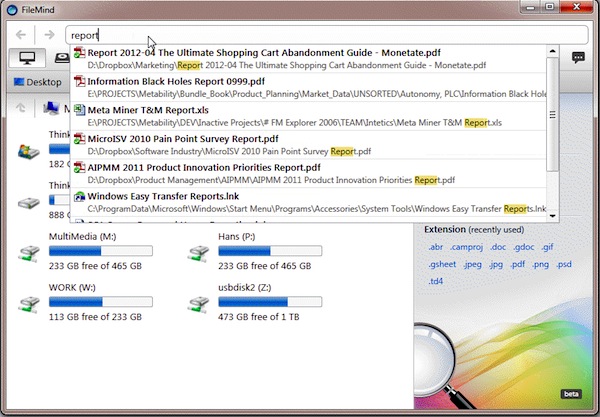Click WORK (W:) usage bar

pos(101,302)
